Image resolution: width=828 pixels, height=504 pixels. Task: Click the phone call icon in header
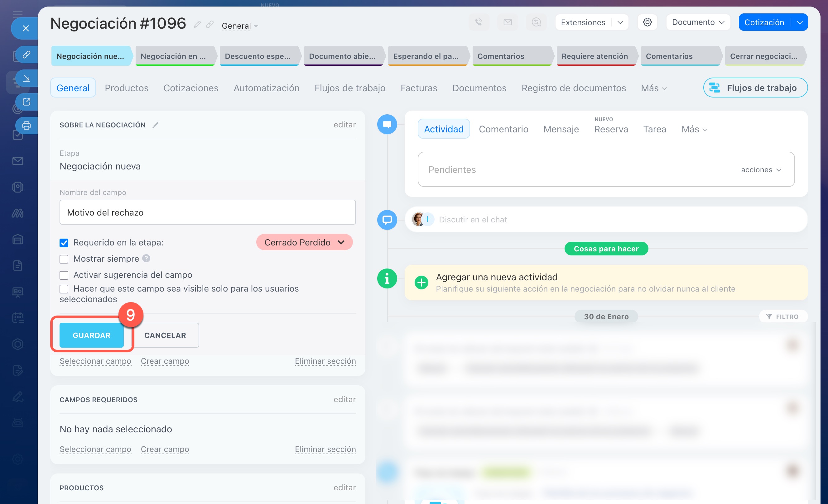(x=479, y=22)
